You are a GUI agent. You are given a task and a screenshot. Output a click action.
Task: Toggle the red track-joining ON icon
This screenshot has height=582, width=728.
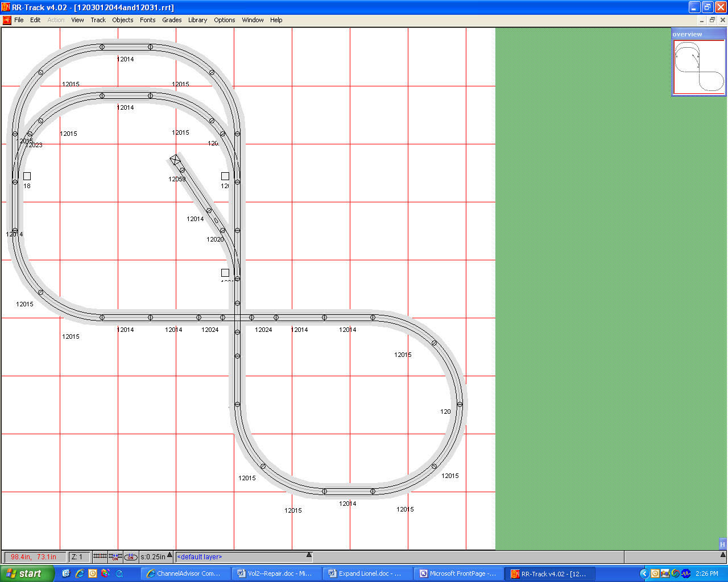(x=115, y=556)
